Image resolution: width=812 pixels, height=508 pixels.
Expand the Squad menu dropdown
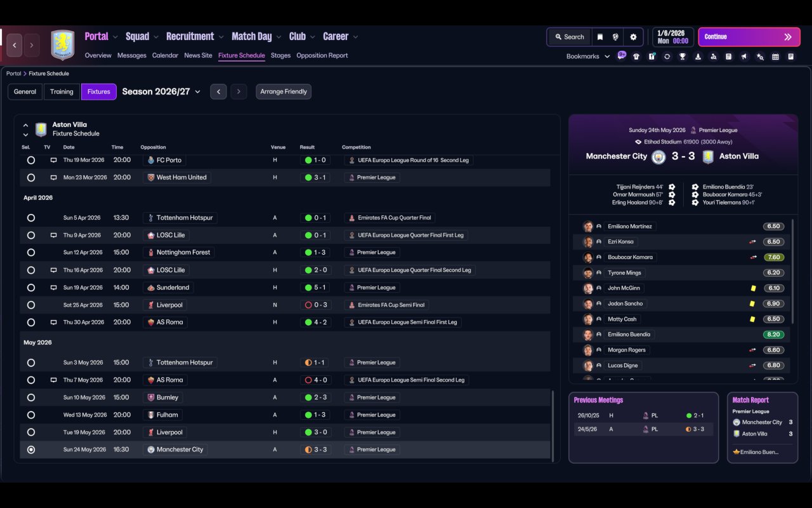coord(157,37)
